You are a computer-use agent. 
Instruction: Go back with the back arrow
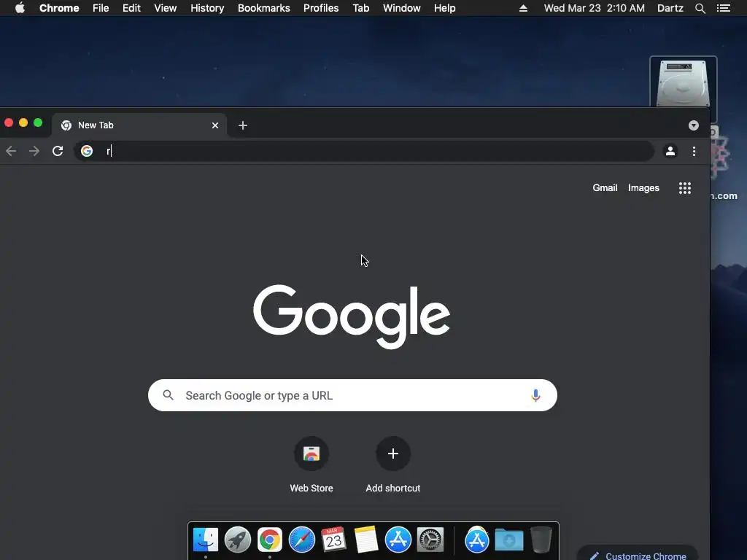pos(11,151)
